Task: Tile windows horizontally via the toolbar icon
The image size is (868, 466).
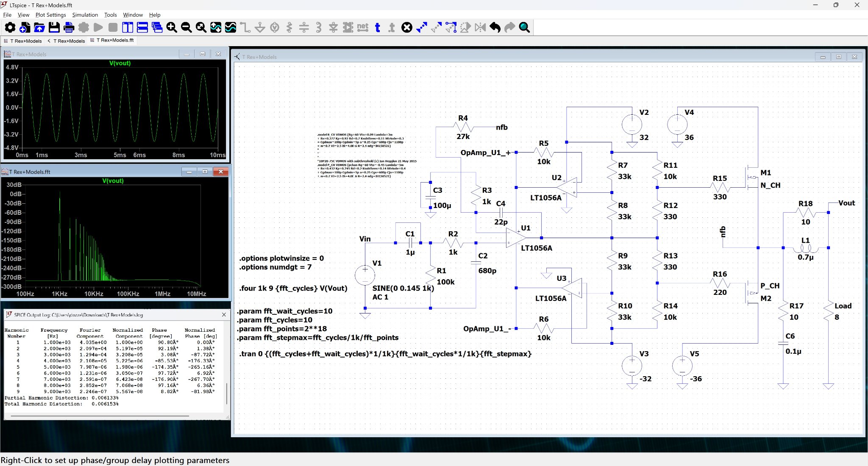Action: coord(142,28)
